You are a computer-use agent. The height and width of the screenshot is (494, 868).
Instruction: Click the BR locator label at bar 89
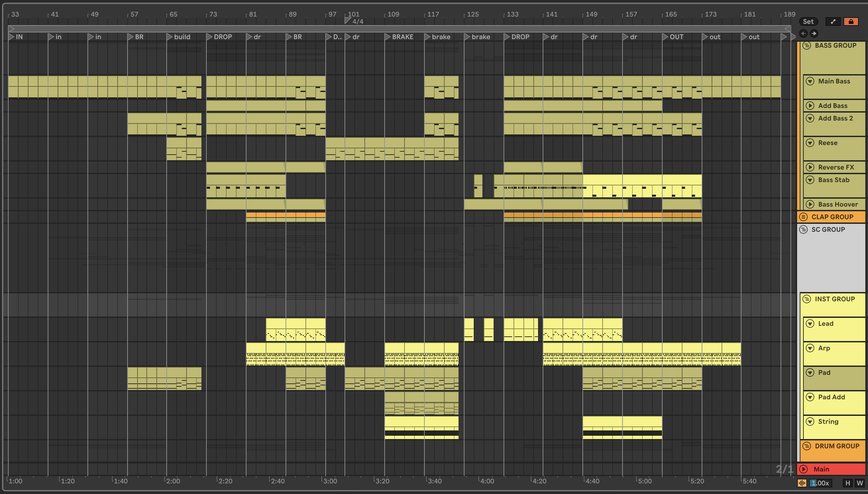[298, 37]
